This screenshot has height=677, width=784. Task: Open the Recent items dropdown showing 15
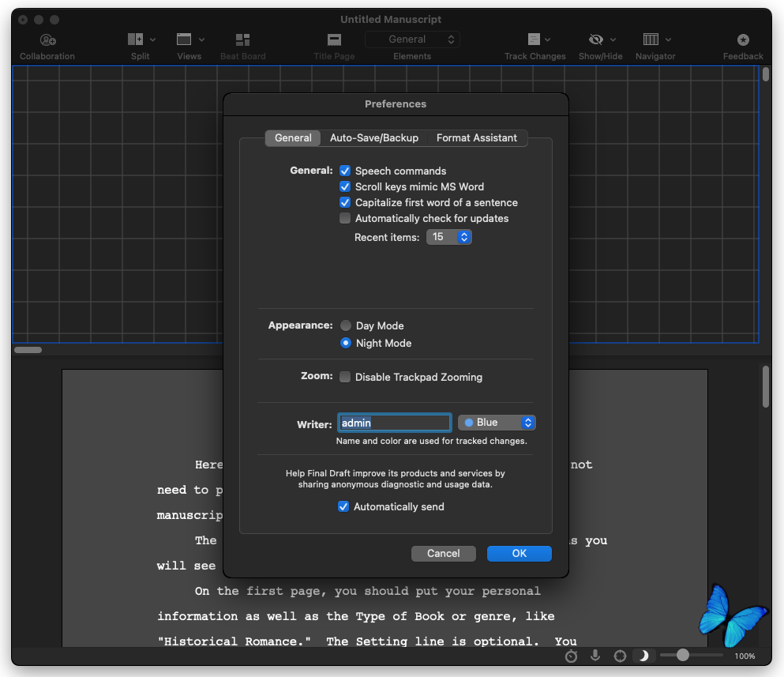point(449,237)
